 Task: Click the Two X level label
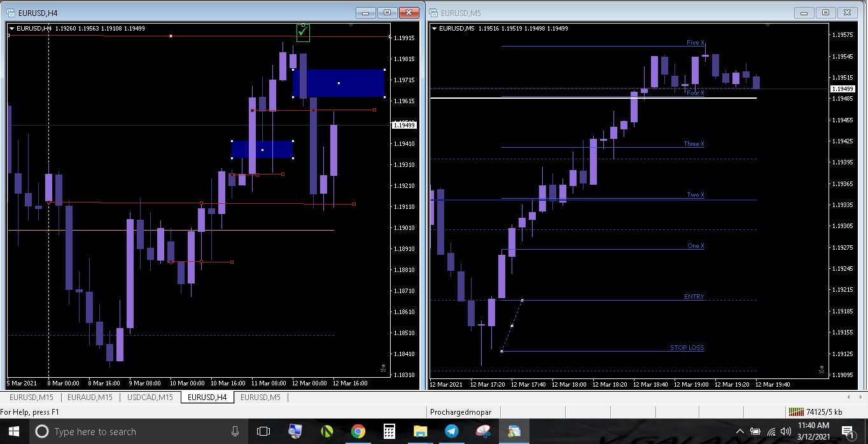pos(696,195)
